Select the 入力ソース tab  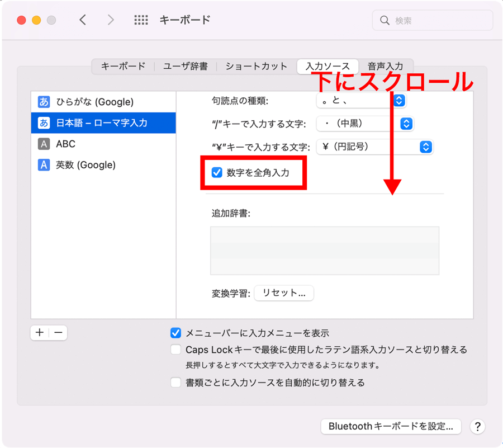[328, 66]
